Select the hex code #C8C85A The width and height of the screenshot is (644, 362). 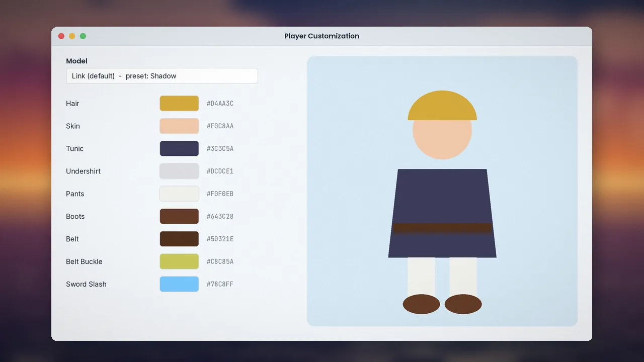(x=220, y=262)
